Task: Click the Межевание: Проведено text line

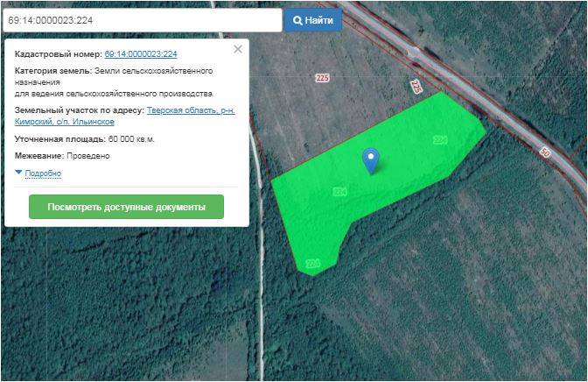Action: coord(62,156)
